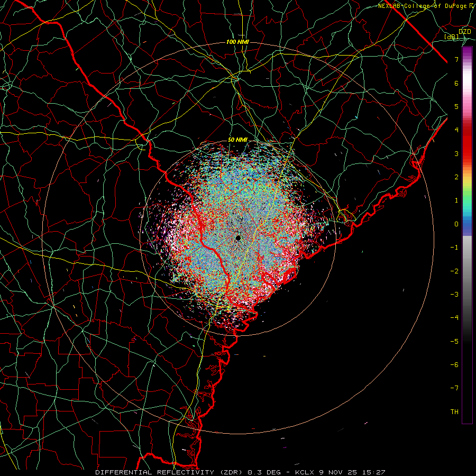Click the "-4" value on the color scale
The width and height of the screenshot is (476, 476).
(454, 318)
